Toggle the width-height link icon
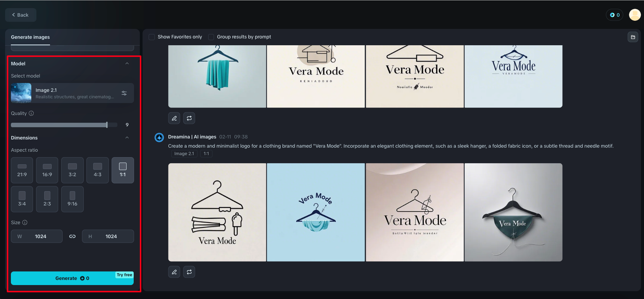644x299 pixels. pyautogui.click(x=72, y=236)
